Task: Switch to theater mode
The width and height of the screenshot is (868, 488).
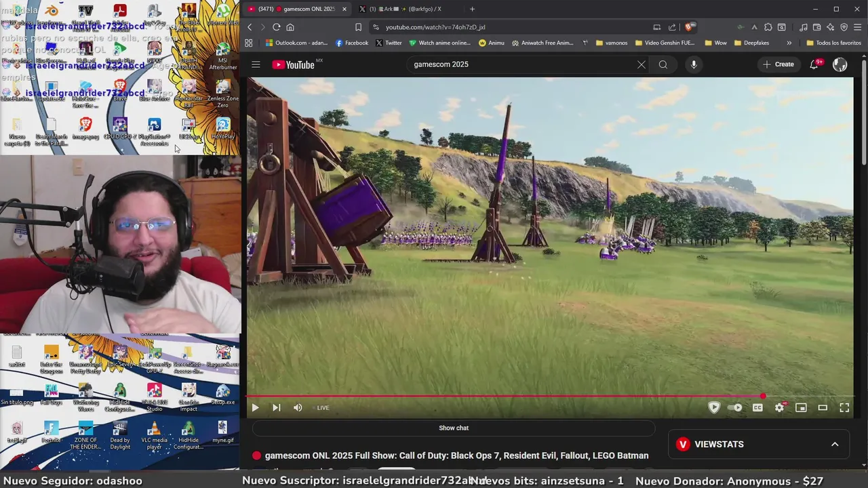Action: (x=823, y=407)
